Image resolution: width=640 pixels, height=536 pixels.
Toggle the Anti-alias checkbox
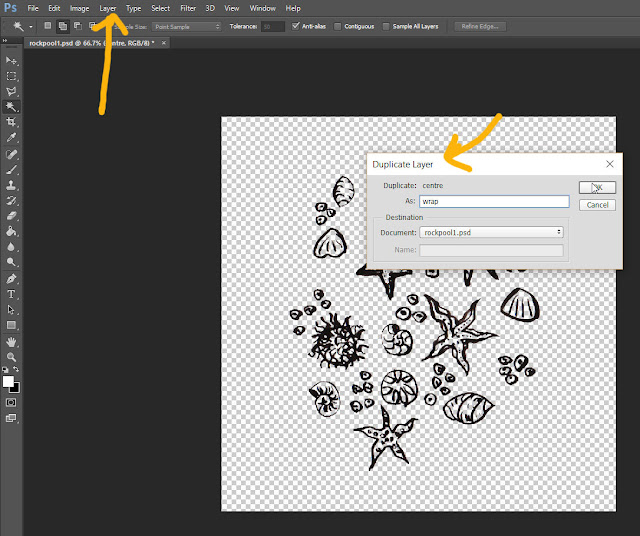coord(296,26)
